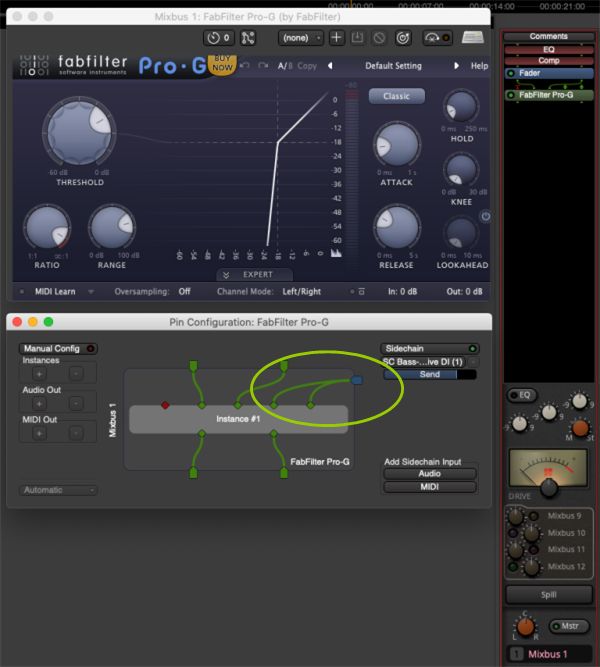The width and height of the screenshot is (600, 667).
Task: Click the blue sidechain input pin
Action: pos(357,380)
